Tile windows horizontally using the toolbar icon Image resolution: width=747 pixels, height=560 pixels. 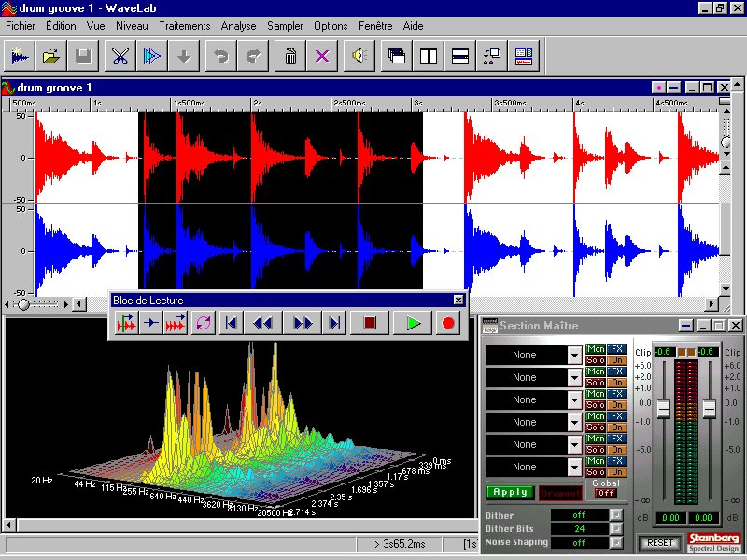pyautogui.click(x=460, y=56)
